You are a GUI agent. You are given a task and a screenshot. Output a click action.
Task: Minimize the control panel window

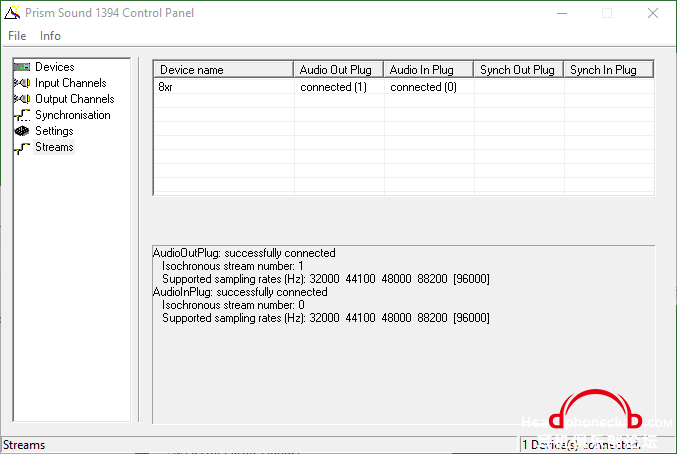click(x=562, y=13)
